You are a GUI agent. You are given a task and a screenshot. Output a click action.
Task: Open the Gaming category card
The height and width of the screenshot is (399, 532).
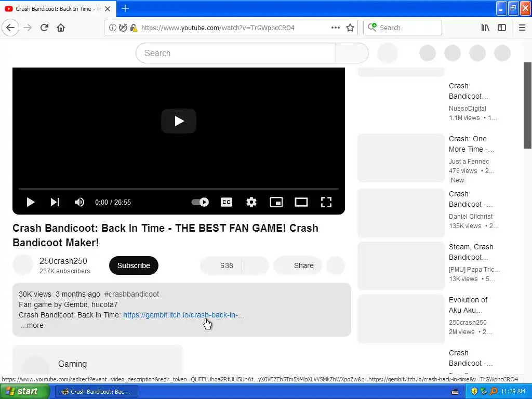98,363
